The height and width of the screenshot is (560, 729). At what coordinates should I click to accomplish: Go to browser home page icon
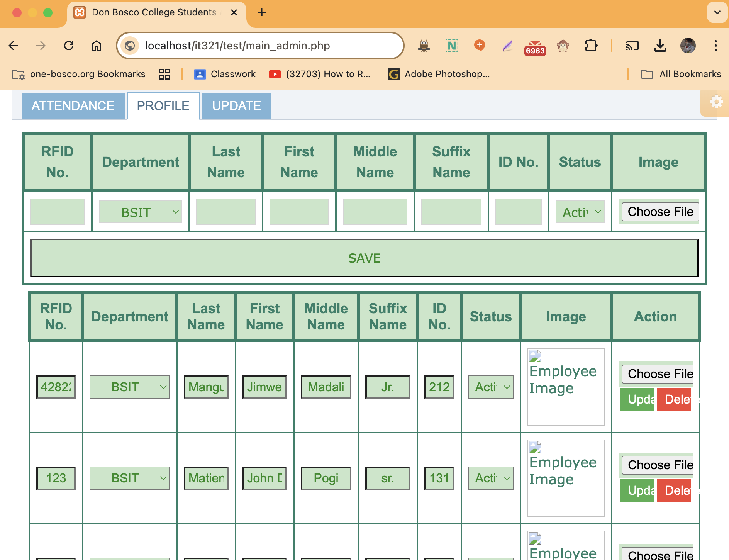[97, 46]
